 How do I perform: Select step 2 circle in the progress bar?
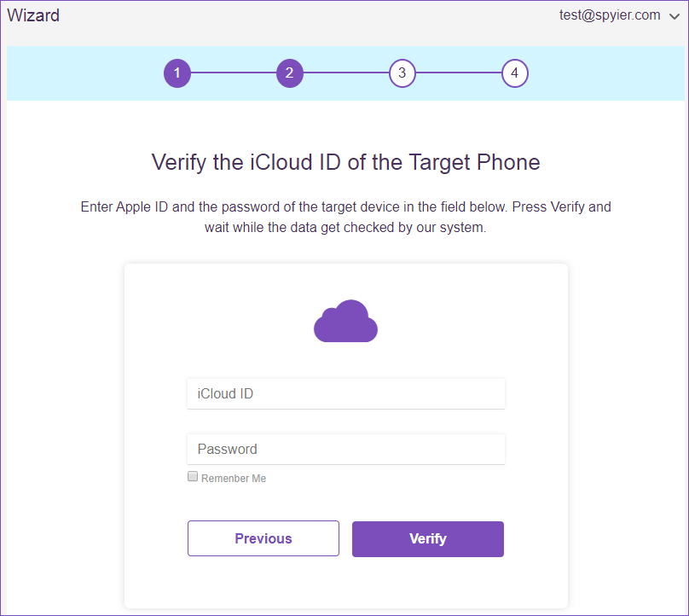click(289, 73)
